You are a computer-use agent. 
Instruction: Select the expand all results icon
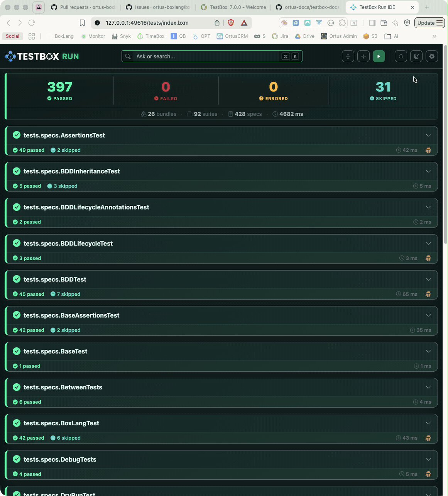point(348,56)
